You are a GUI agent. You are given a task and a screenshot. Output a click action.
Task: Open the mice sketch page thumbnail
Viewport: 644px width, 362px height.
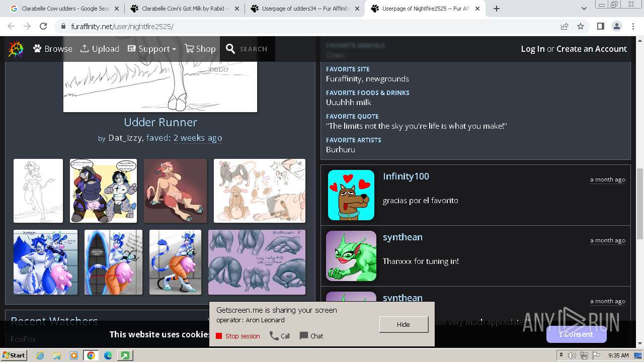[260, 191]
